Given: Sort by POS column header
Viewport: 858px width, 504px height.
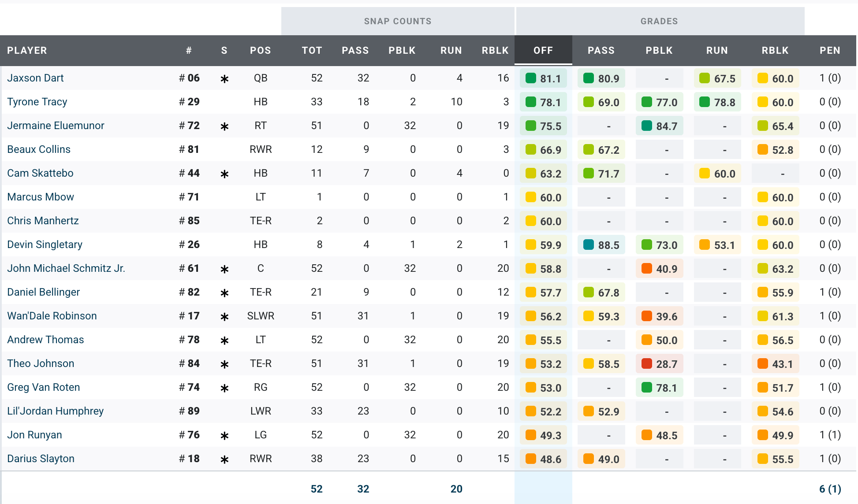Looking at the screenshot, I should [x=260, y=50].
